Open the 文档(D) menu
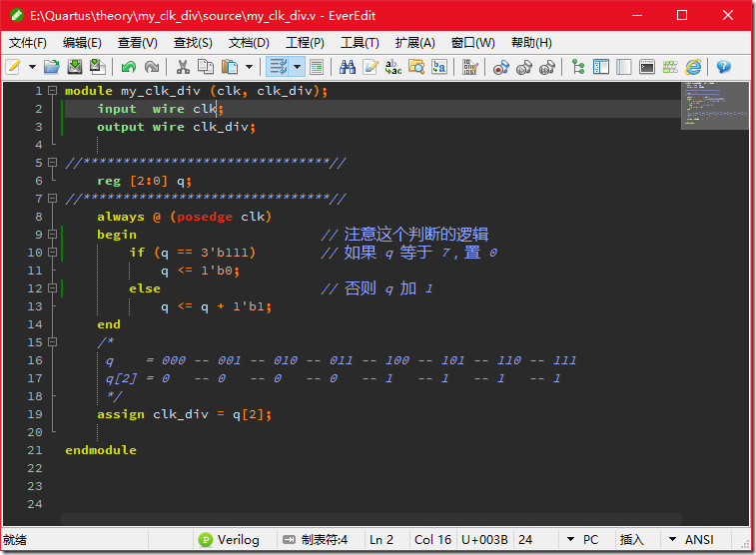 249,43
